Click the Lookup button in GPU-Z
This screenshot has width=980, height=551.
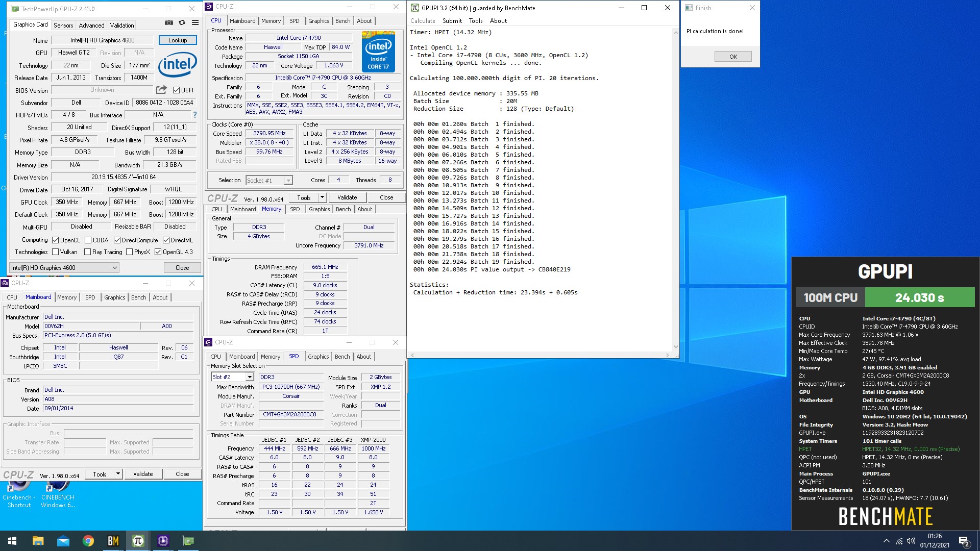(178, 40)
